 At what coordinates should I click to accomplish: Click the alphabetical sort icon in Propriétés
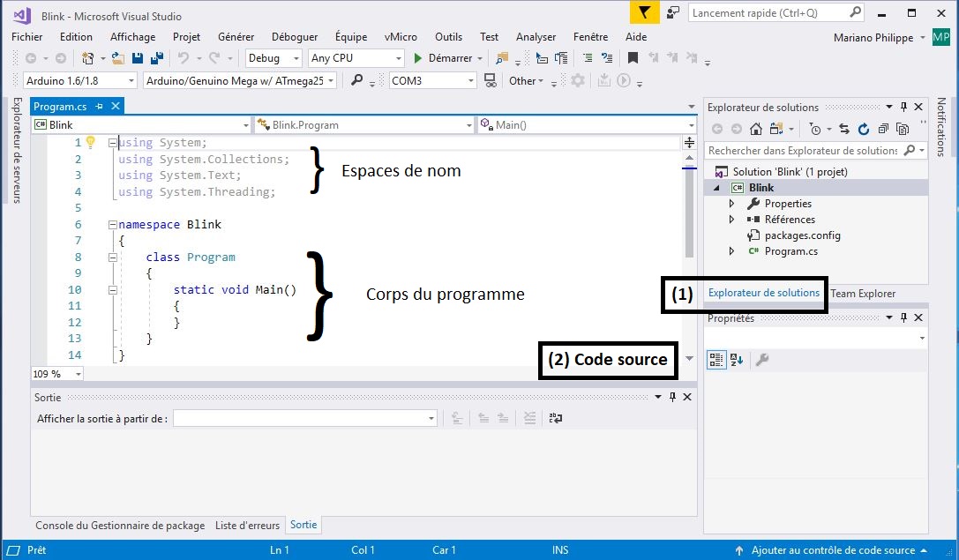(x=738, y=360)
